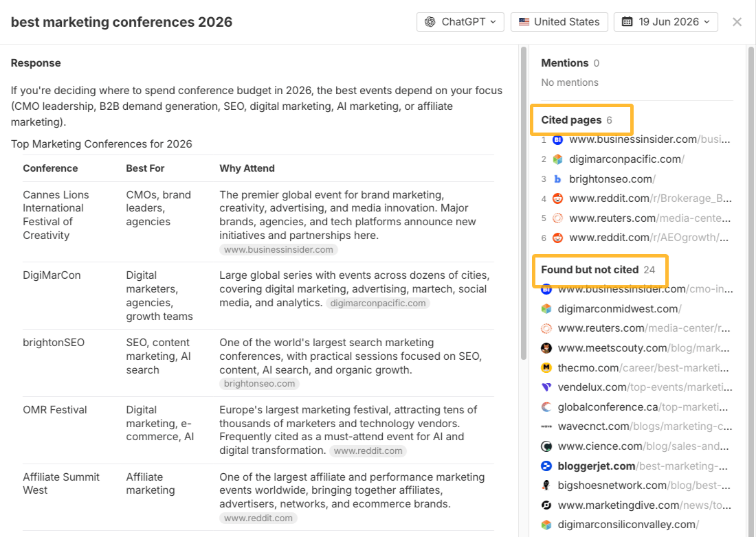The width and height of the screenshot is (756, 537).
Task: Click www.reddit.com citation chip in OMR Festival row
Action: point(368,451)
